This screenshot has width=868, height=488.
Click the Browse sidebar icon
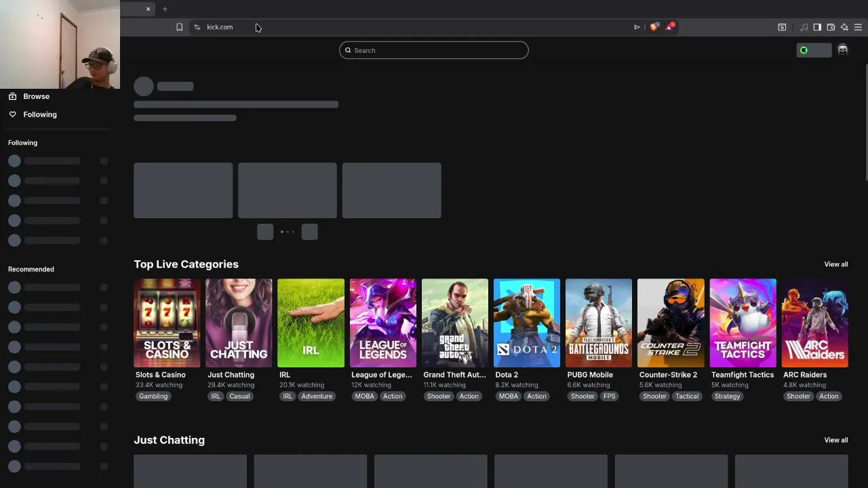click(x=12, y=96)
